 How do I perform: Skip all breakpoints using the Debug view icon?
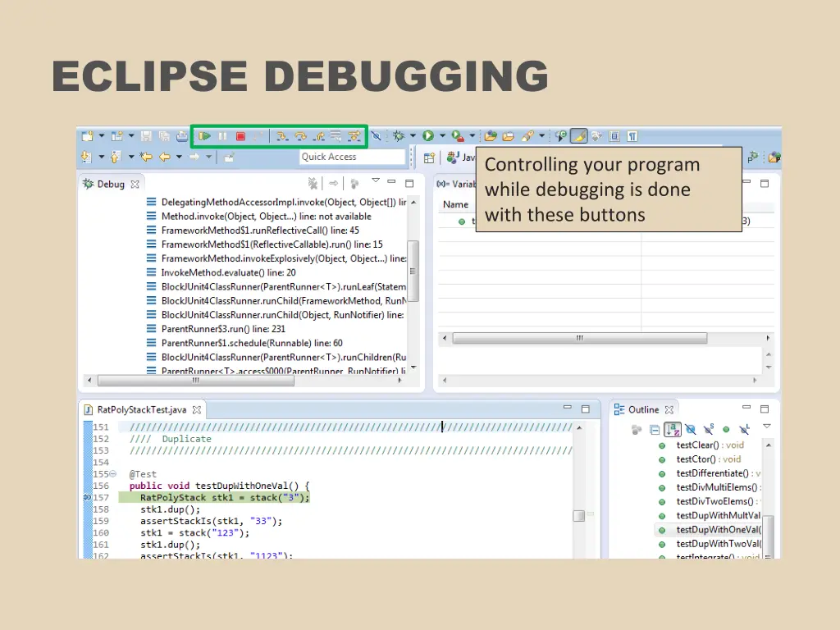[x=375, y=135]
